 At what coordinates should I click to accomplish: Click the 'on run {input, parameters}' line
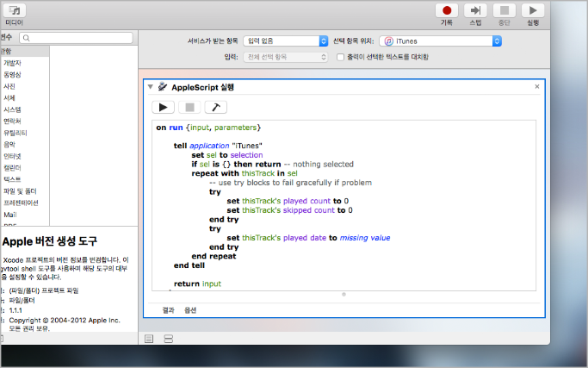[x=208, y=128]
